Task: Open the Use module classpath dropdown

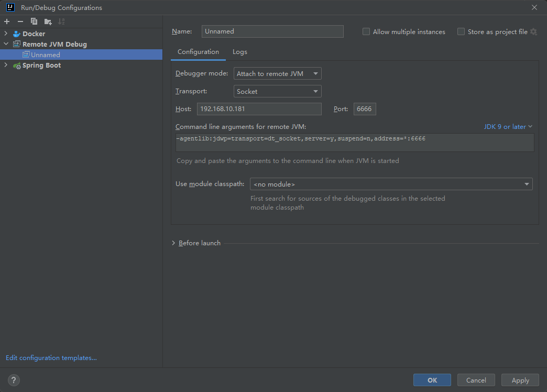Action: tap(391, 184)
